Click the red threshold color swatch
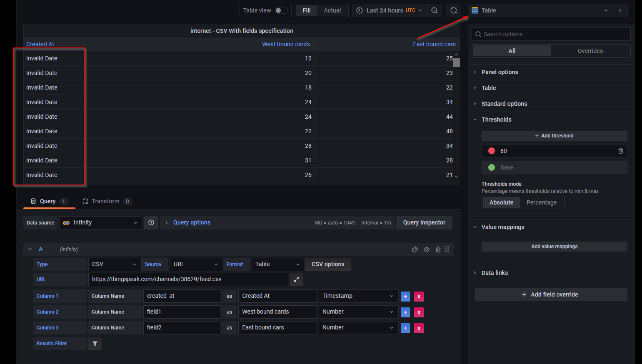The height and width of the screenshot is (364, 642). pyautogui.click(x=491, y=151)
